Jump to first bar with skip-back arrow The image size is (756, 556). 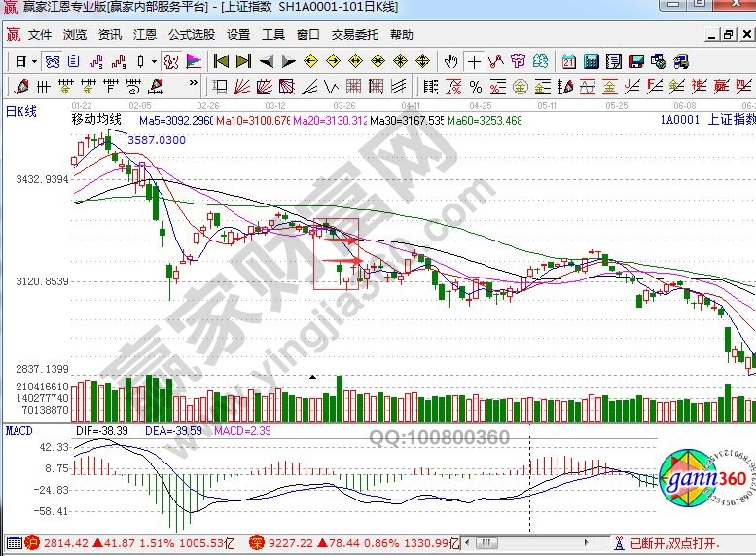coord(221,60)
